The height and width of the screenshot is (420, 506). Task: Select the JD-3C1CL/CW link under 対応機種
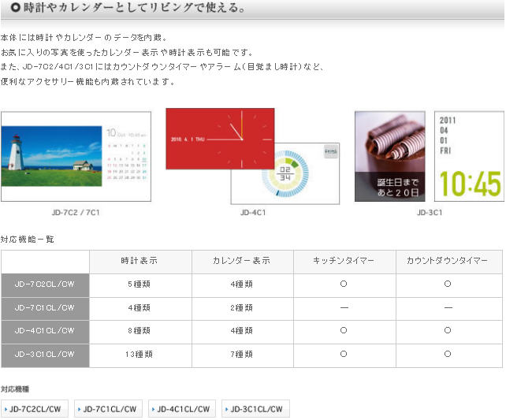tap(255, 409)
